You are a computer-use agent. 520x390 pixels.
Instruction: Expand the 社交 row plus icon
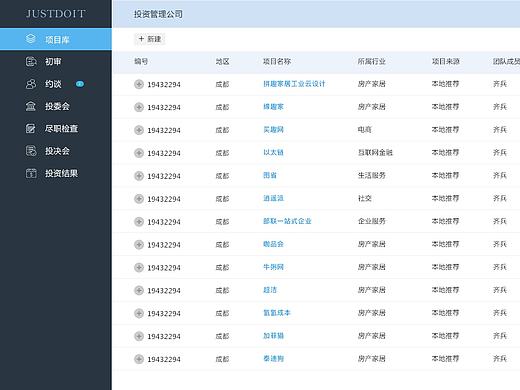click(139, 199)
